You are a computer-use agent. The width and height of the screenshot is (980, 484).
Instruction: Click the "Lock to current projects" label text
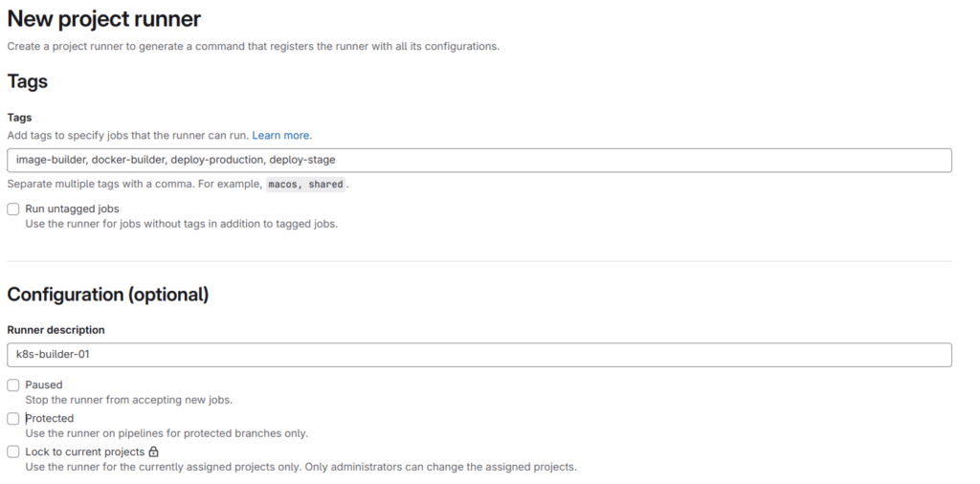[85, 451]
